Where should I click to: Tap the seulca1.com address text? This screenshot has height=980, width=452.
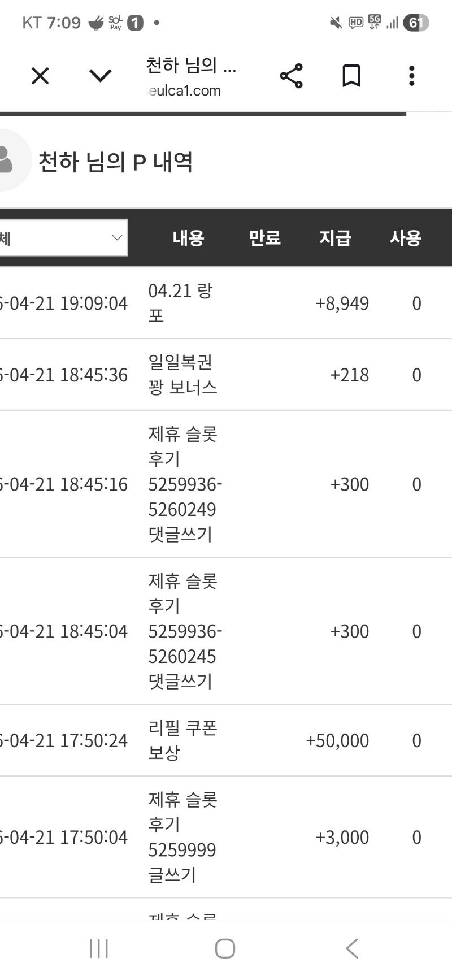(x=184, y=91)
